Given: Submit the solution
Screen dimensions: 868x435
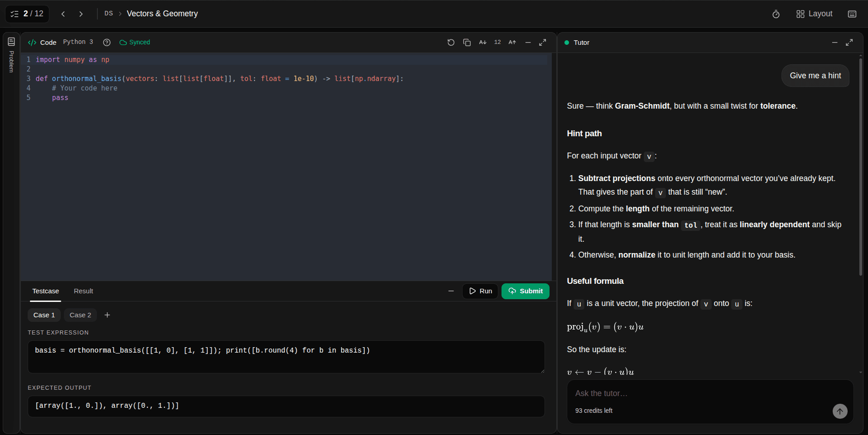Looking at the screenshot, I should coord(526,291).
